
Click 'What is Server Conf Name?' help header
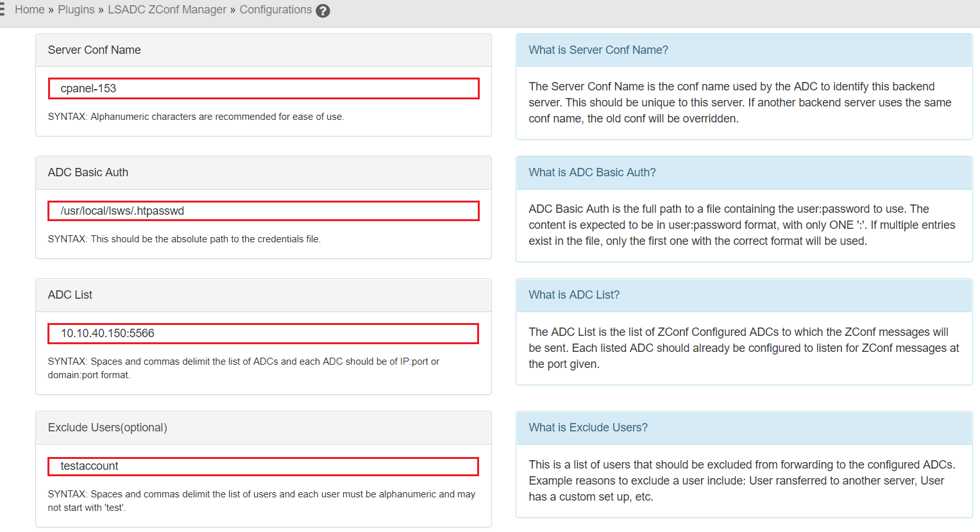744,50
